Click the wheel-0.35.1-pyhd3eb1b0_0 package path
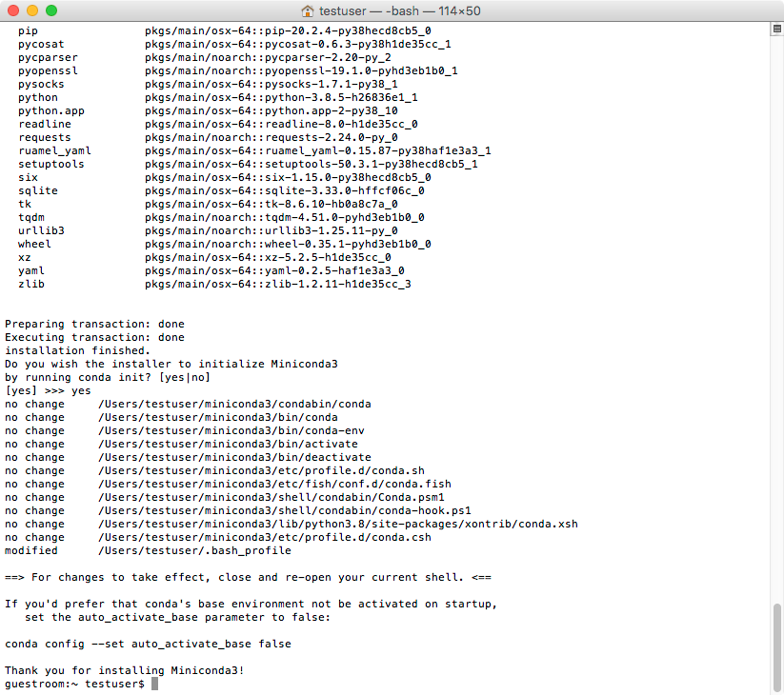The height and width of the screenshot is (695, 784). tap(288, 244)
